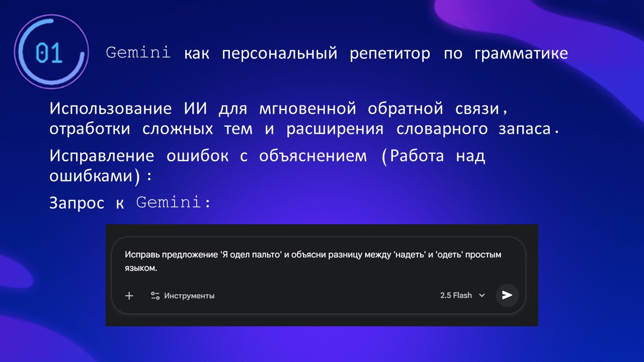Click the sliders icon beside Инструменты
This screenshot has height=362, width=644.
pos(155,296)
